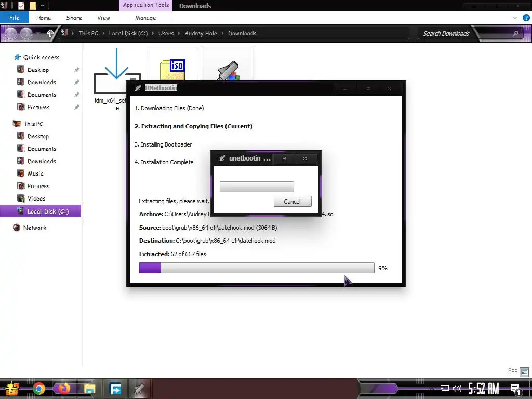Viewport: 532px width, 399px height.
Task: Select the UNetbootin executable file icon
Action: [228, 63]
